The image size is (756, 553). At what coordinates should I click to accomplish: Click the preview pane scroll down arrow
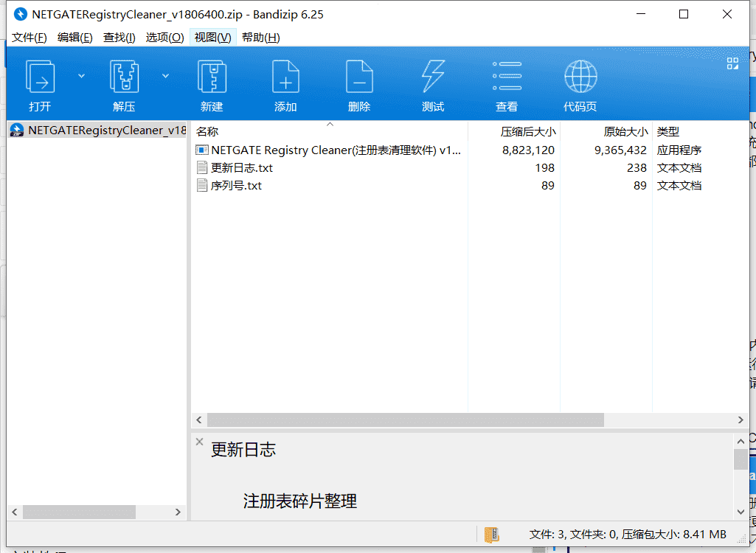tap(741, 512)
